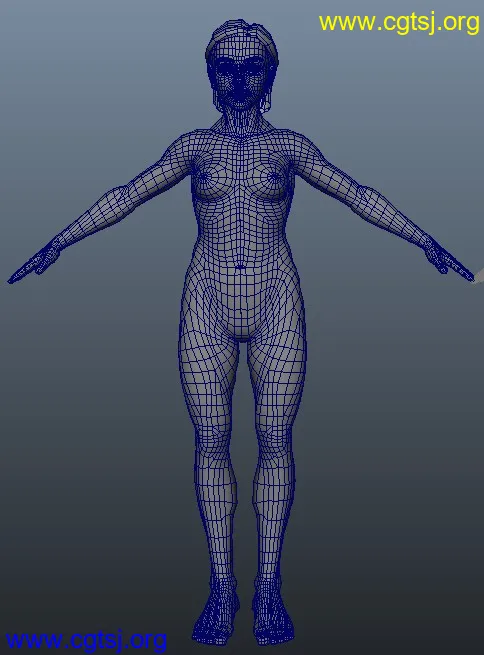484x655 pixels.
Task: Click the yellow www.cgtsj.org watermark
Action: 399,23
